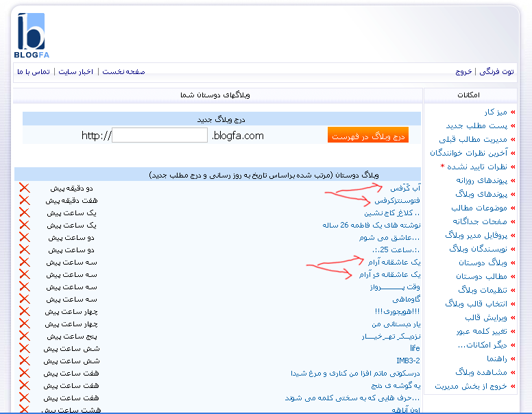Click the blog address input field
The height and width of the screenshot is (414, 532).
coord(159,136)
